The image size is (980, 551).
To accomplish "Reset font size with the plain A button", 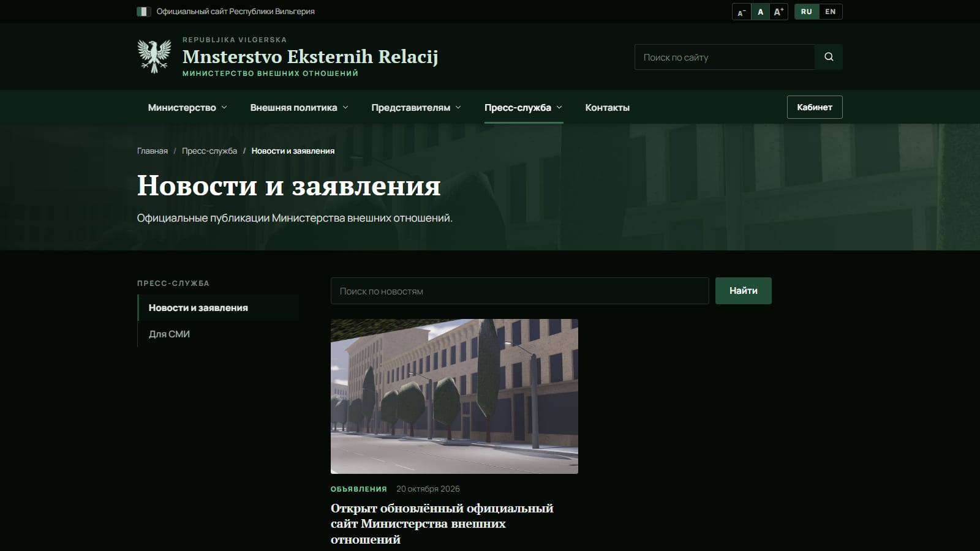I will pos(760,12).
